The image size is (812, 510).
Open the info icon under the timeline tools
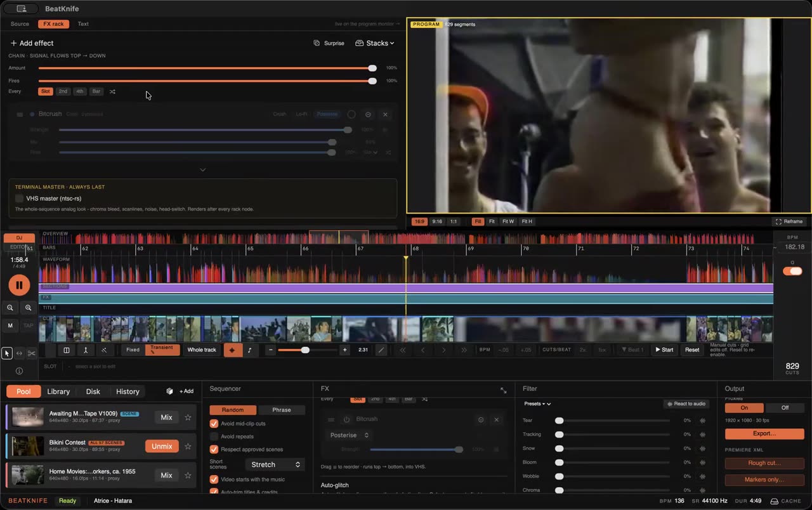tap(19, 371)
